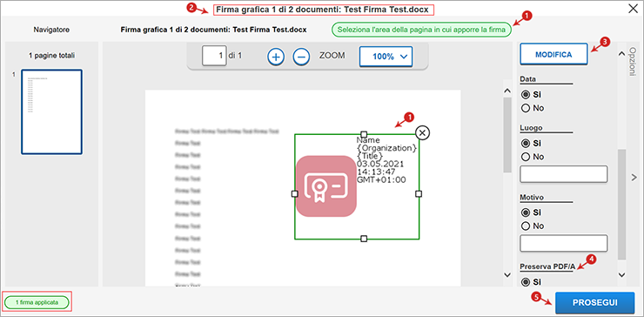Click the 'Data' section heading

pos(527,79)
